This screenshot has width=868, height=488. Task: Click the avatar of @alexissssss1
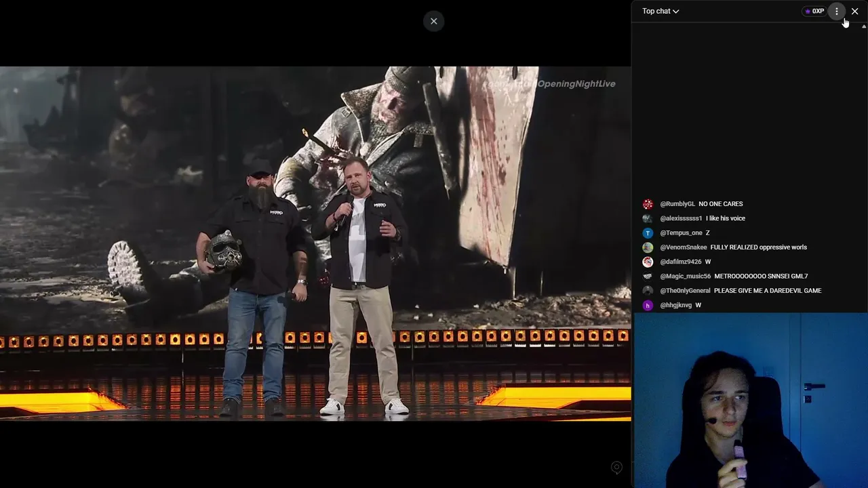coord(648,218)
